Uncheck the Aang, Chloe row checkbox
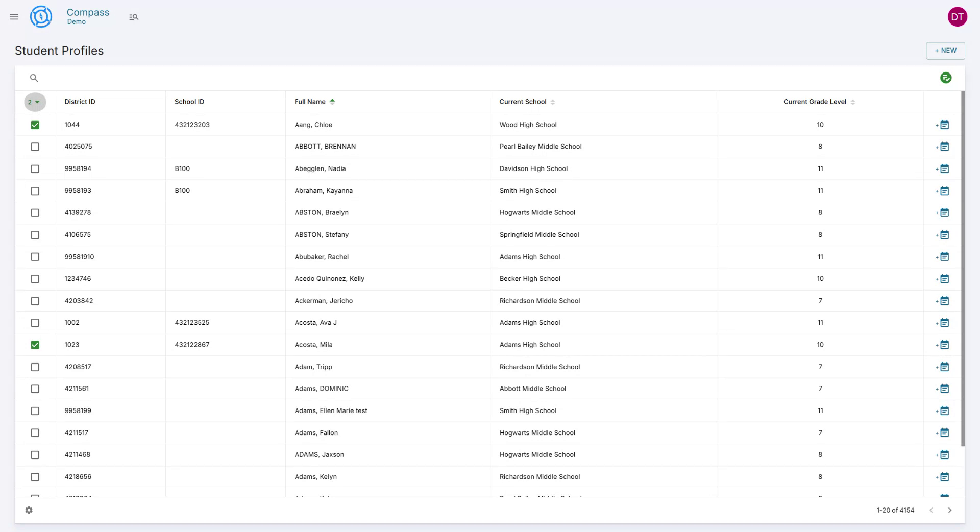Image resolution: width=980 pixels, height=532 pixels. click(x=35, y=125)
